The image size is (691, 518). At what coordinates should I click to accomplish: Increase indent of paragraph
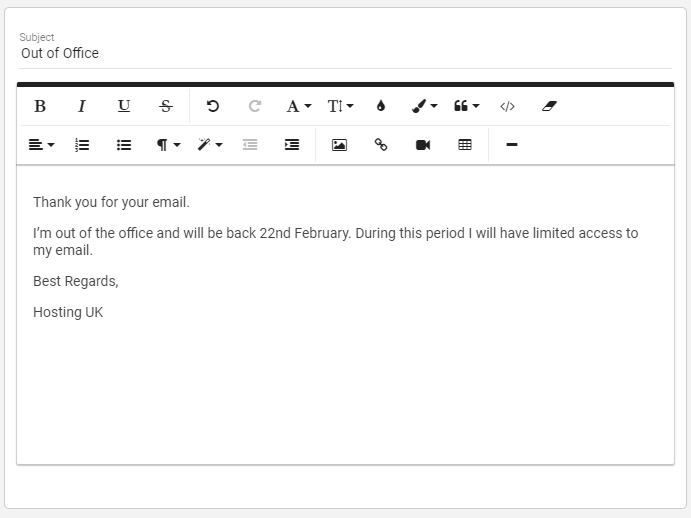click(x=292, y=145)
